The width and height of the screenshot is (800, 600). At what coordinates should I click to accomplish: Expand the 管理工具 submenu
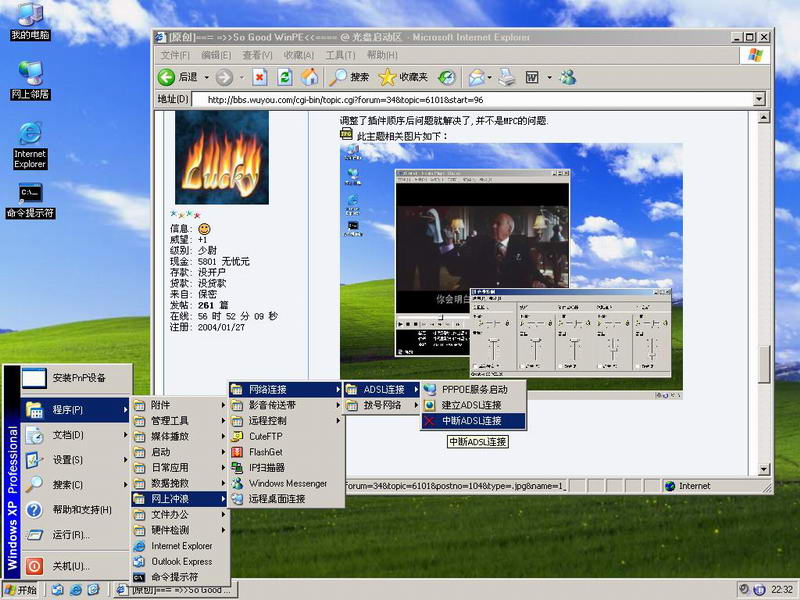(x=179, y=421)
